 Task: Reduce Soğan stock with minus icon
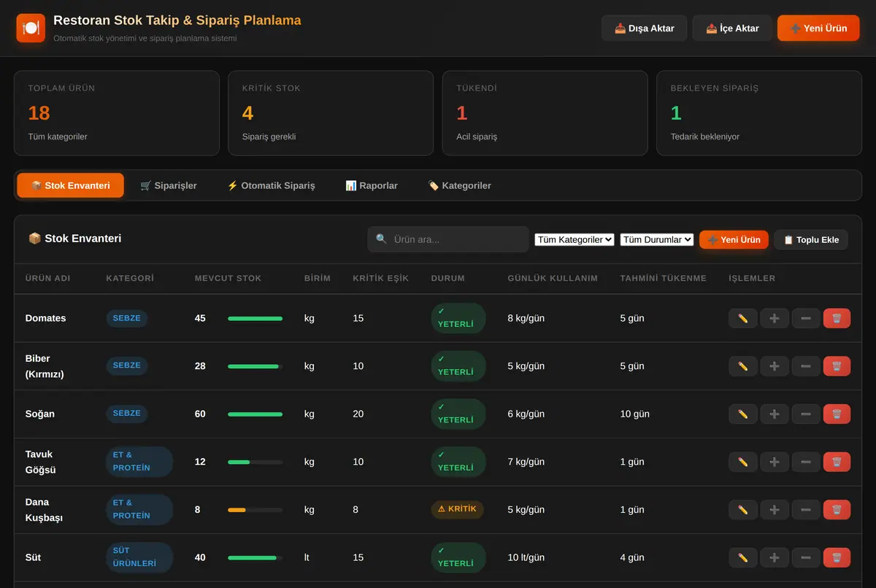pyautogui.click(x=806, y=414)
